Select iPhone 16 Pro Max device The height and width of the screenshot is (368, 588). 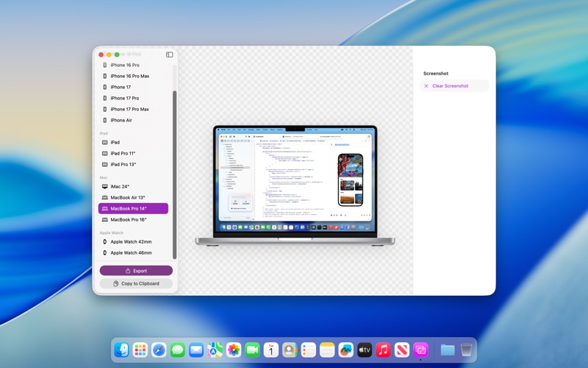point(133,76)
